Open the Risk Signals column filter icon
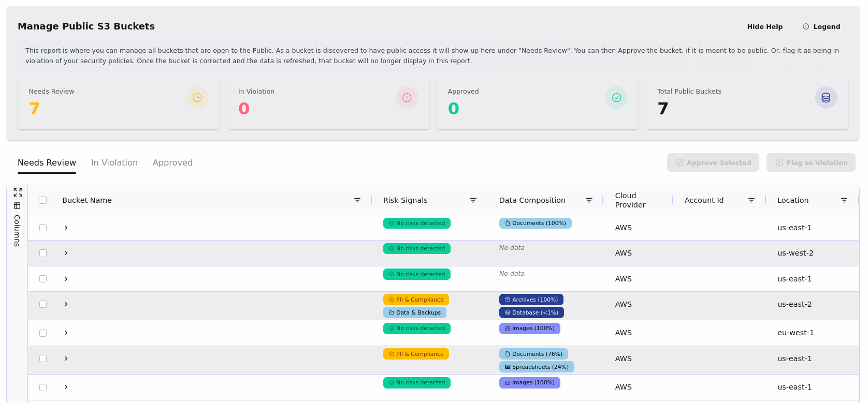This screenshot has height=403, width=868. pyautogui.click(x=473, y=200)
